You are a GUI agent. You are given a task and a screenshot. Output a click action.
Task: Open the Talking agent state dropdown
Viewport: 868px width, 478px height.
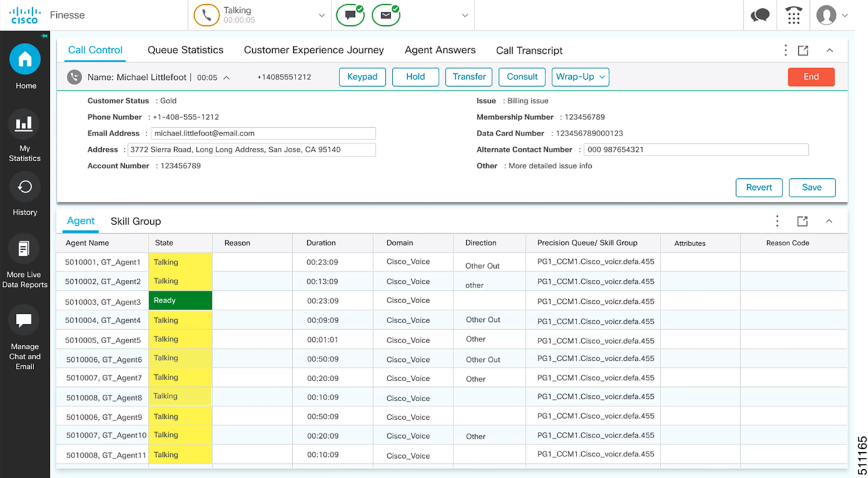[321, 15]
